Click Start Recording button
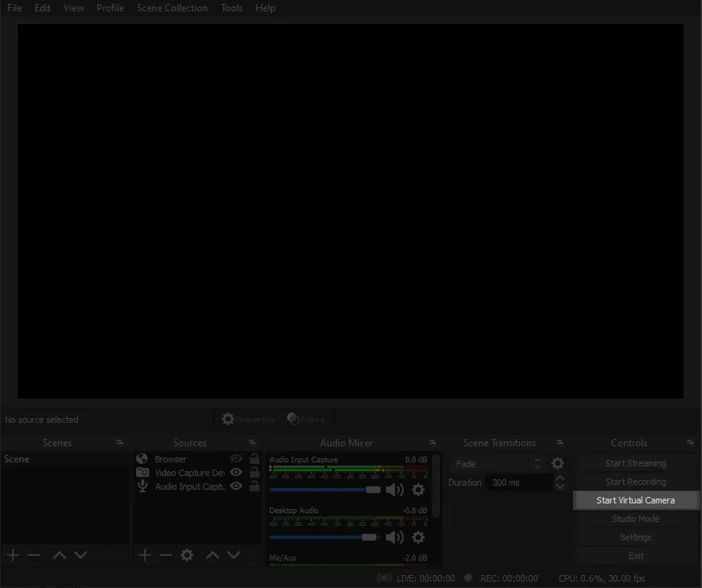 point(635,482)
